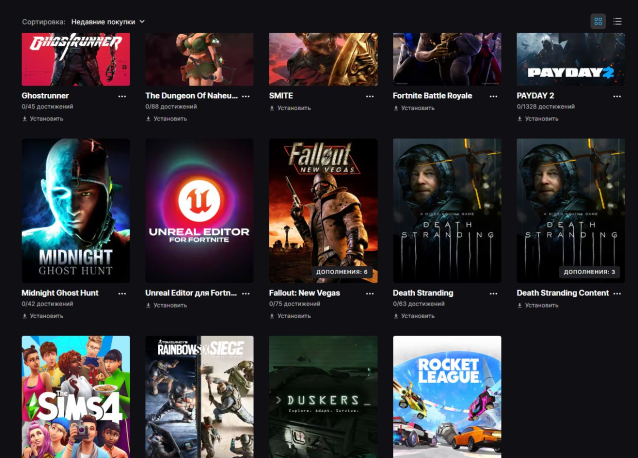The height and width of the screenshot is (458, 638).
Task: Switch to list view layout
Action: pyautogui.click(x=617, y=22)
